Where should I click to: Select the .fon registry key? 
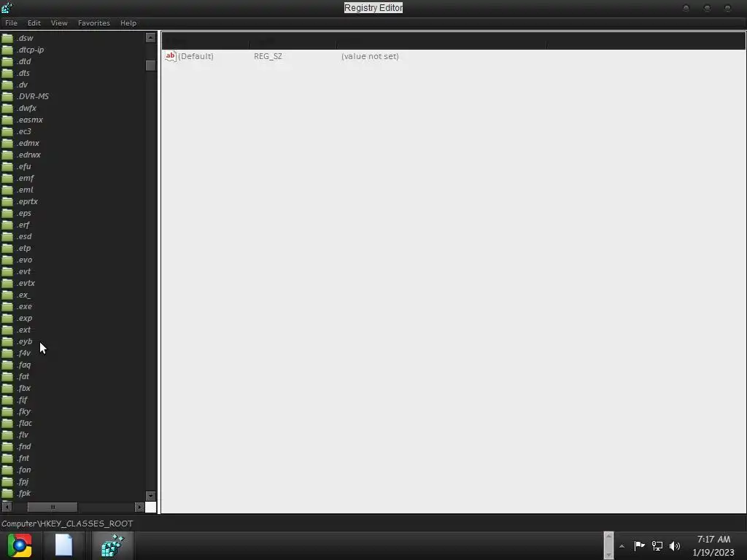point(24,470)
